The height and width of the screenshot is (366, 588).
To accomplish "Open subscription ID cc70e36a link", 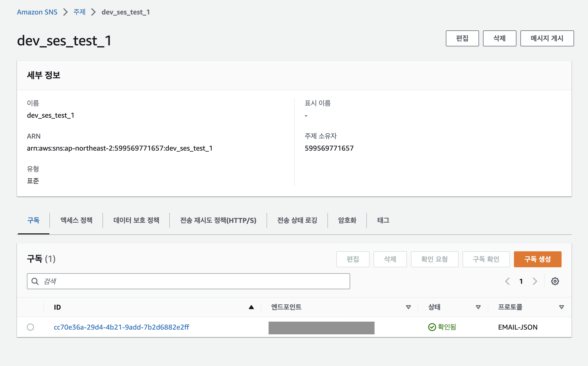I will [121, 327].
